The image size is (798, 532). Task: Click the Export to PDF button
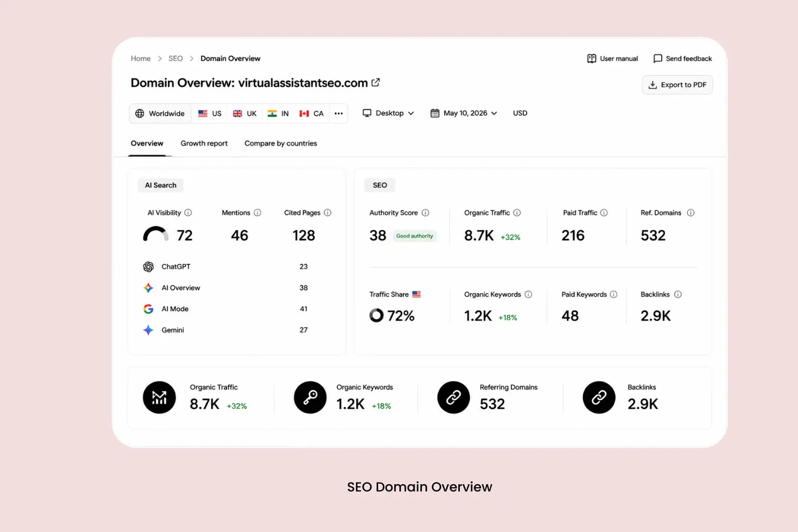677,85
